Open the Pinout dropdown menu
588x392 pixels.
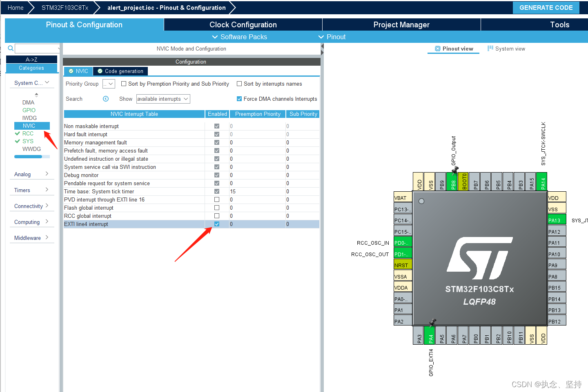(x=332, y=37)
